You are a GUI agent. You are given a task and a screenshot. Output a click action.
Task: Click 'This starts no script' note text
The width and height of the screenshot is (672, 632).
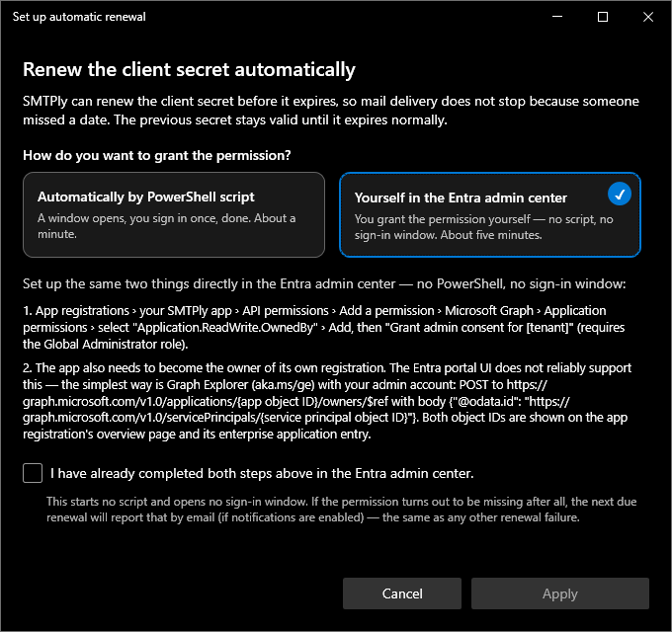342,510
